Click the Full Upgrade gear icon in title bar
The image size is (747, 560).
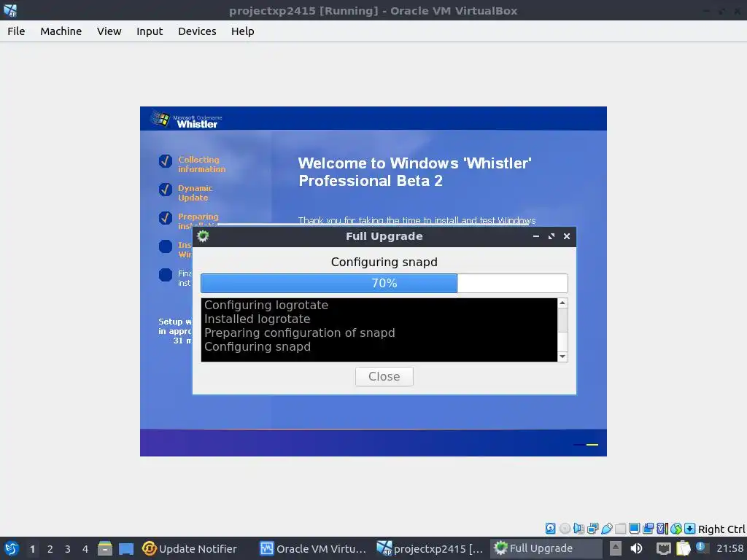pyautogui.click(x=203, y=236)
